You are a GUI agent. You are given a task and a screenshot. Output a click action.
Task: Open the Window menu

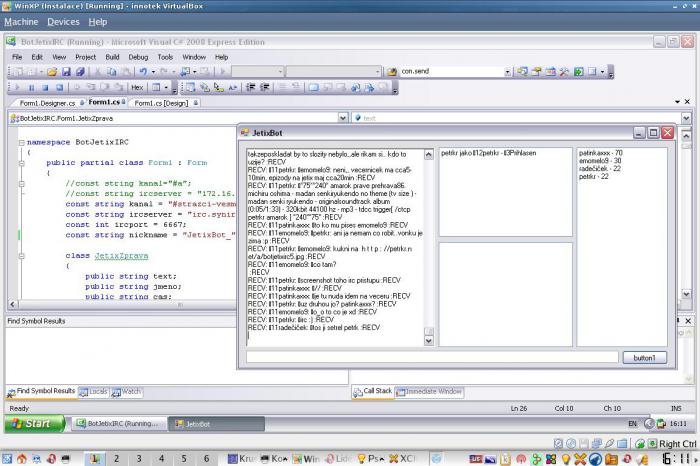[194, 57]
